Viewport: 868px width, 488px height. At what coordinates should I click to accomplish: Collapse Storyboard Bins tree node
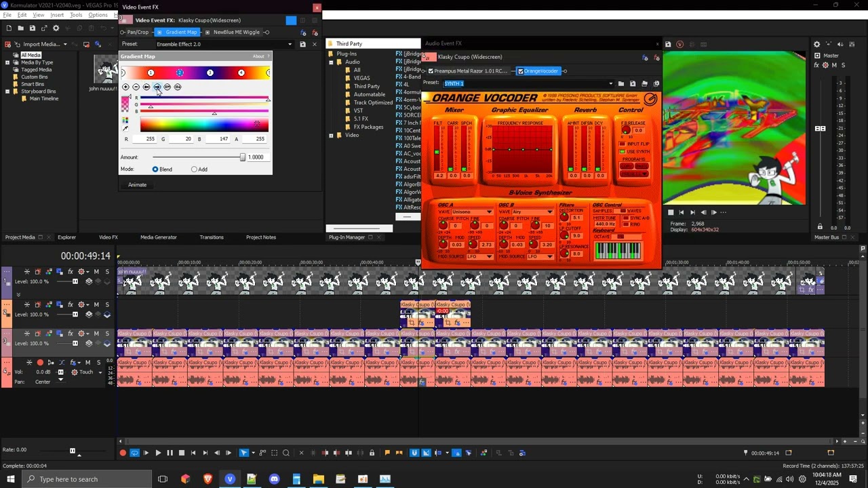coord(7,91)
